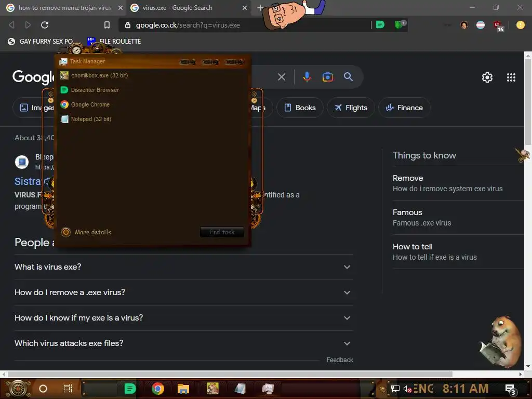Open Google Chrome taskbar icon
Viewport: 532px width, 399px height.
pos(158,389)
